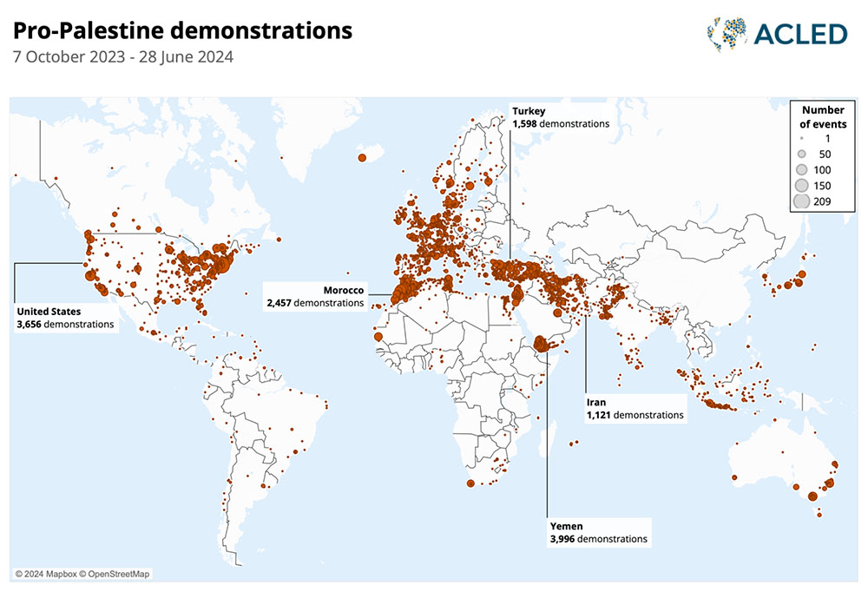
Task: Click the large Yemen marker cluster
Action: click(542, 344)
